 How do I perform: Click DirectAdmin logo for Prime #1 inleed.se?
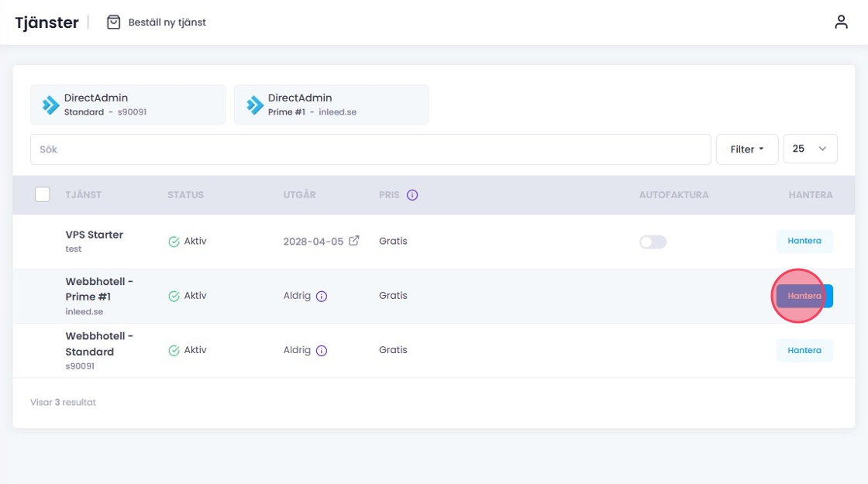click(255, 105)
